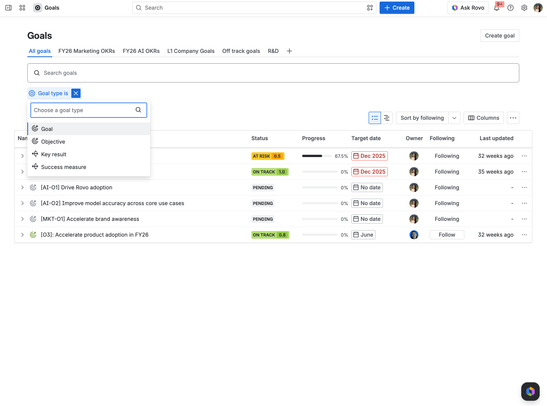Image resolution: width=547 pixels, height=406 pixels.
Task: Follow the Accelerate product adoption goal
Action: (x=447, y=235)
